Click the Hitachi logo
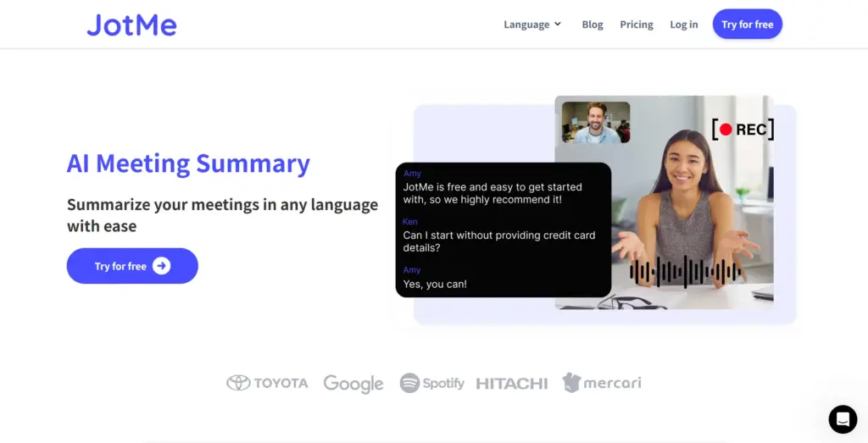868x443 pixels. coord(511,384)
